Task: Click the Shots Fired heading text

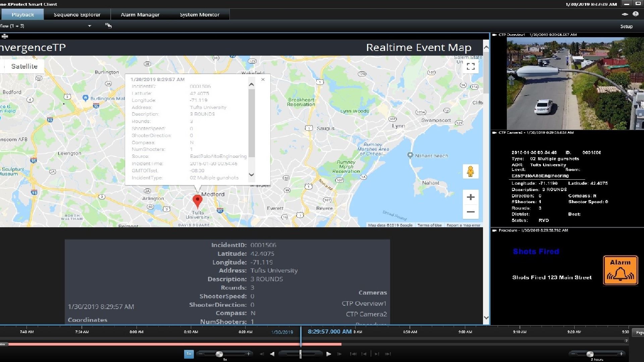Action: click(536, 251)
